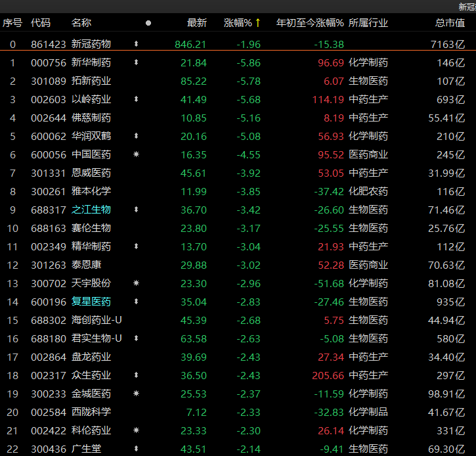Click the star marker next to 科伦药业

(137, 430)
